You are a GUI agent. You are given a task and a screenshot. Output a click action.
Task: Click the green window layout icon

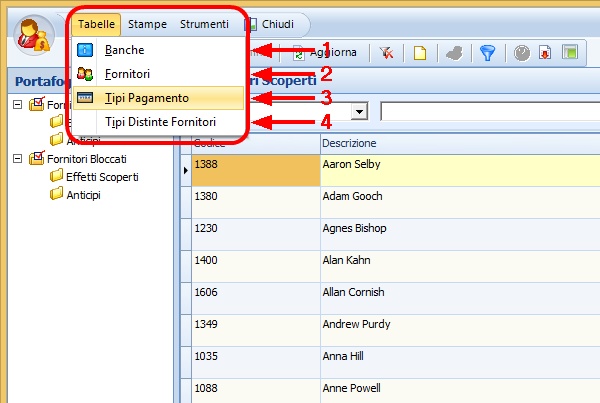click(568, 53)
